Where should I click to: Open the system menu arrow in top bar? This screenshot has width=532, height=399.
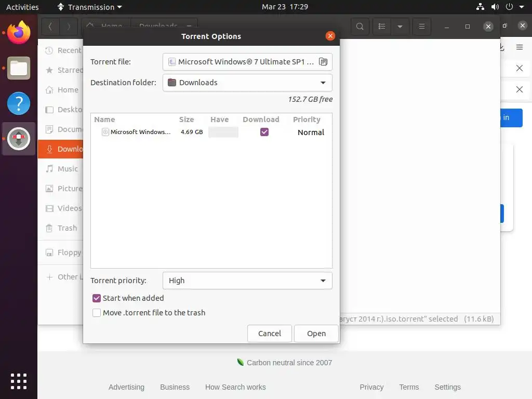522,7
